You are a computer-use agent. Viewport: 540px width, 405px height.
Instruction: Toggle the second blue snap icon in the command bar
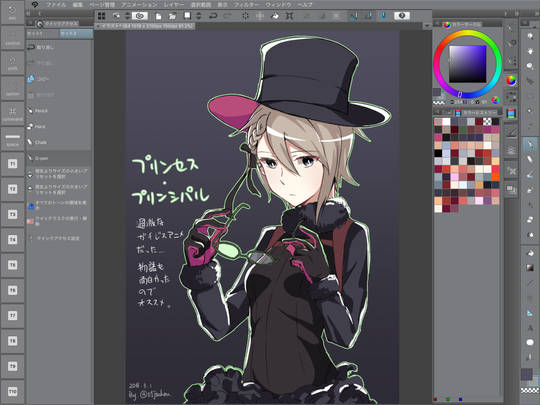[368, 16]
